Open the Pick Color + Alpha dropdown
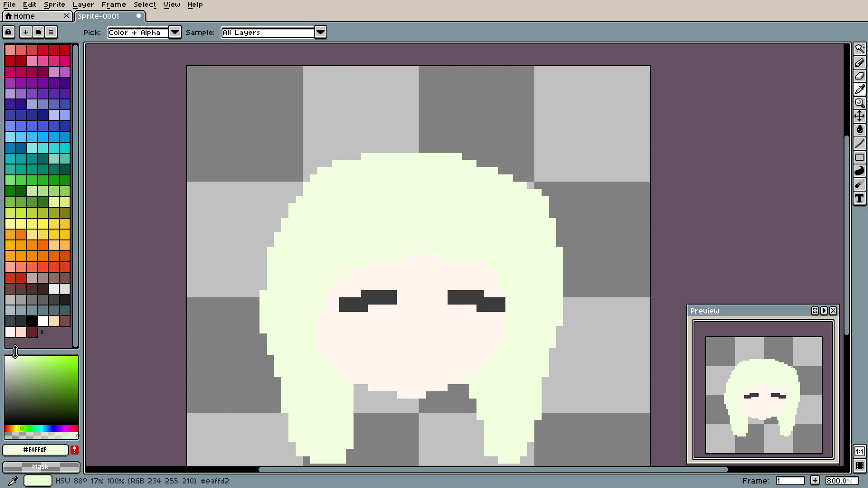Image resolution: width=868 pixels, height=488 pixels. click(175, 32)
